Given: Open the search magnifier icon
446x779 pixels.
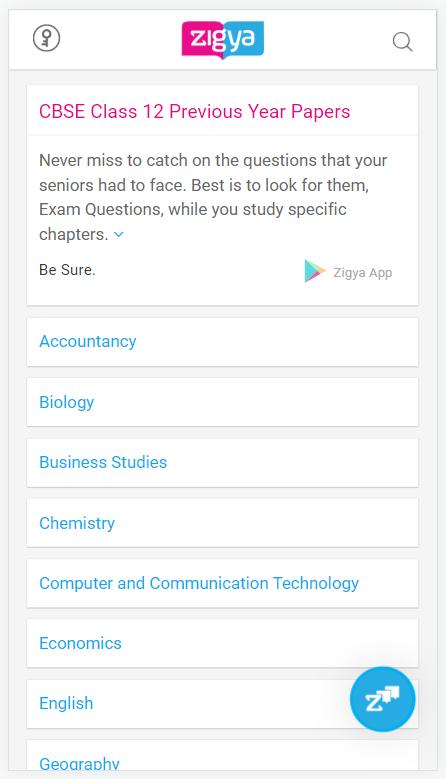Looking at the screenshot, I should pos(402,42).
